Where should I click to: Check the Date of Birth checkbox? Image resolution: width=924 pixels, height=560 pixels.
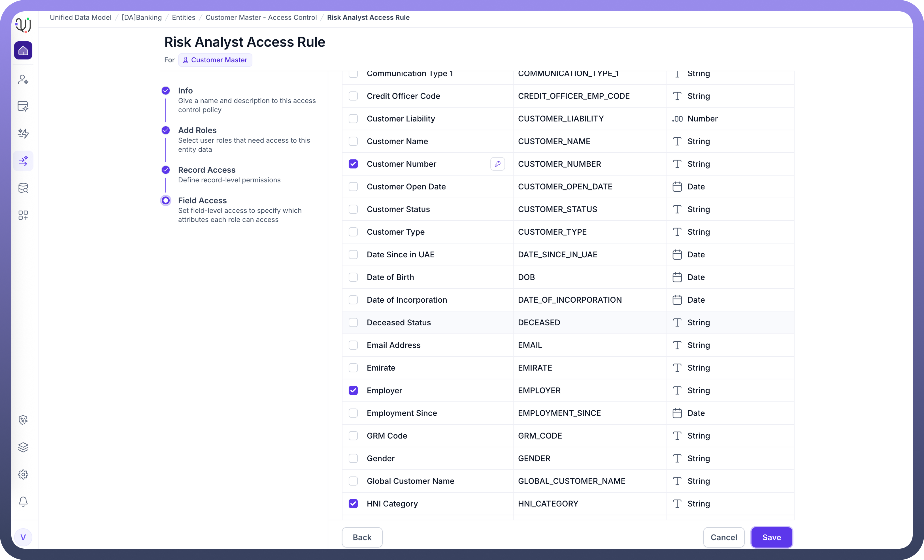tap(353, 277)
